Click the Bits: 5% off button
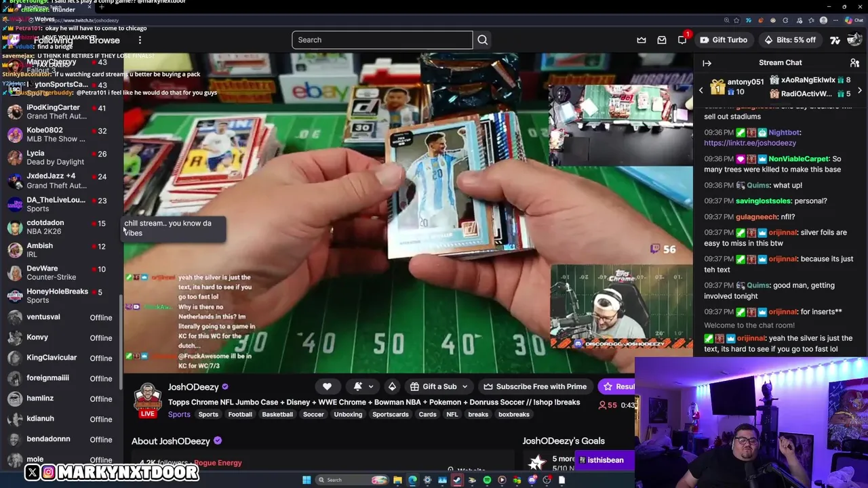 (790, 40)
